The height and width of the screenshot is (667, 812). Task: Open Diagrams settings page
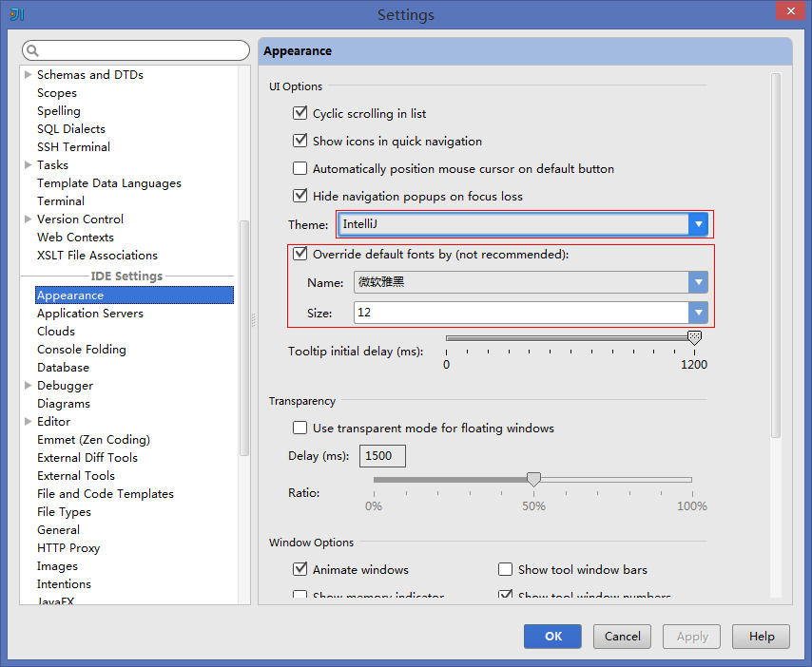(x=64, y=404)
